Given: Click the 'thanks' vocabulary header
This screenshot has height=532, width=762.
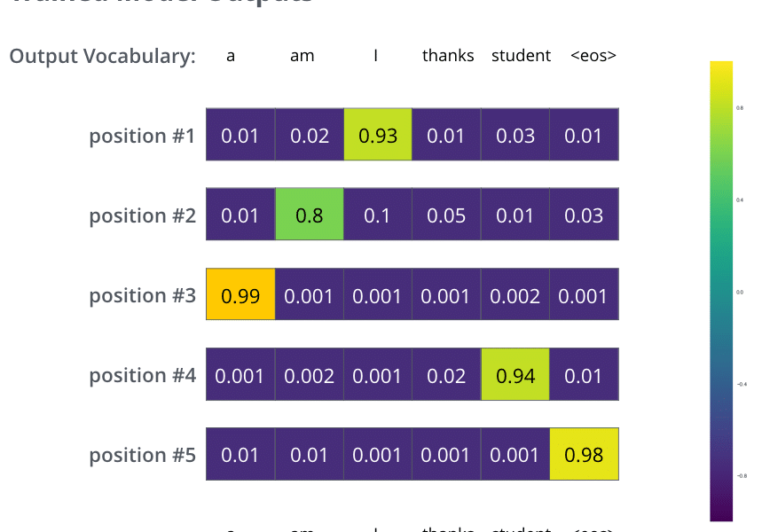Looking at the screenshot, I should coord(448,55).
